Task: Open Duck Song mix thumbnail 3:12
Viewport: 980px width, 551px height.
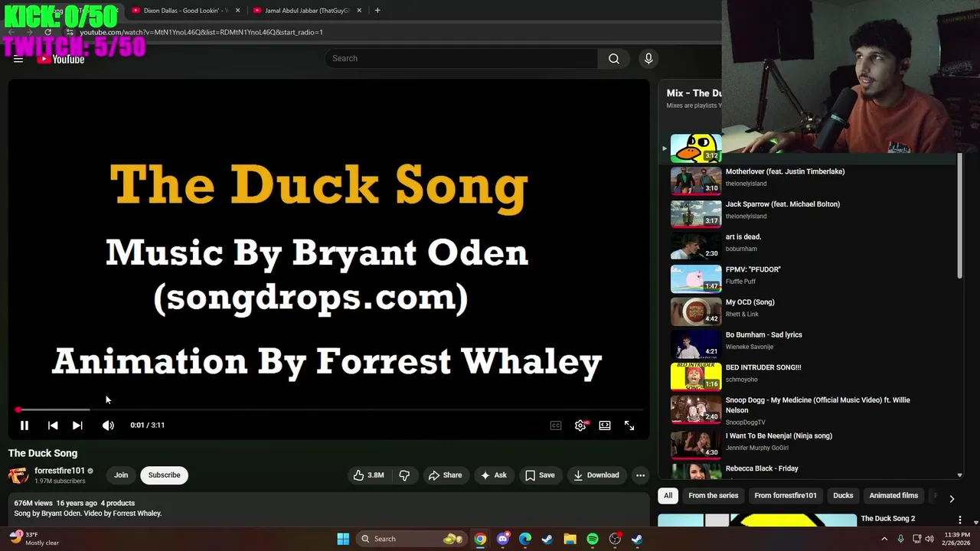Action: click(696, 148)
